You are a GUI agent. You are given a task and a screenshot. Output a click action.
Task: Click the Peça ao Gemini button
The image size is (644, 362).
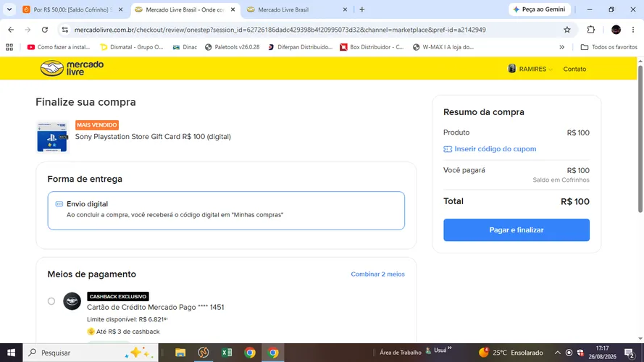click(539, 9)
